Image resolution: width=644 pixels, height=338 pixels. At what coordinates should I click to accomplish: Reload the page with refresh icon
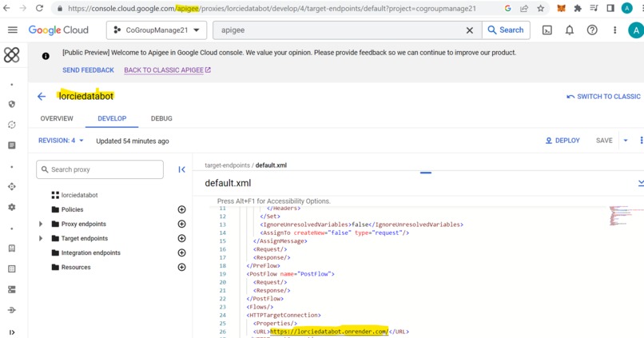[x=39, y=8]
